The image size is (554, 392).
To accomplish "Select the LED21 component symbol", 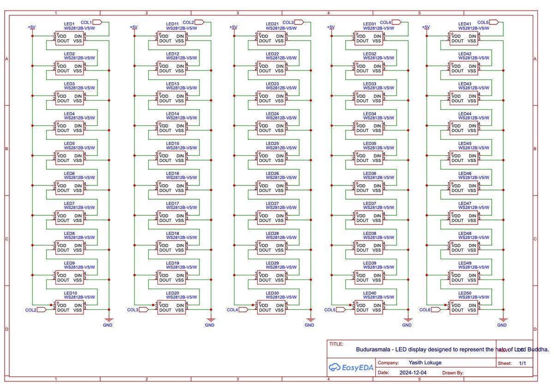I will [271, 38].
